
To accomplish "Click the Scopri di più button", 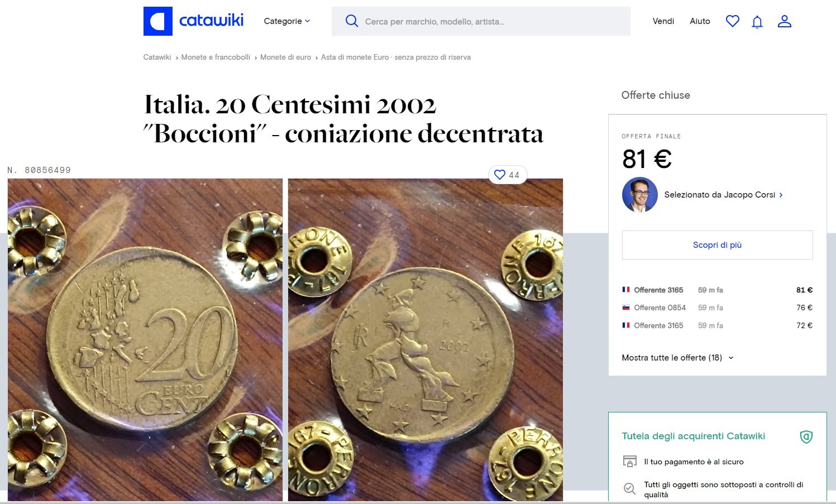I will pos(717,245).
